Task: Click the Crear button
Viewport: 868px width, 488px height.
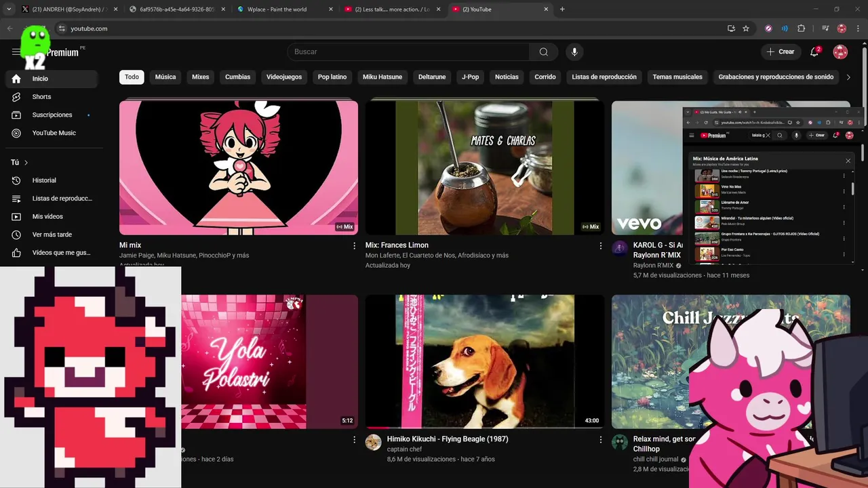Action: [x=781, y=52]
